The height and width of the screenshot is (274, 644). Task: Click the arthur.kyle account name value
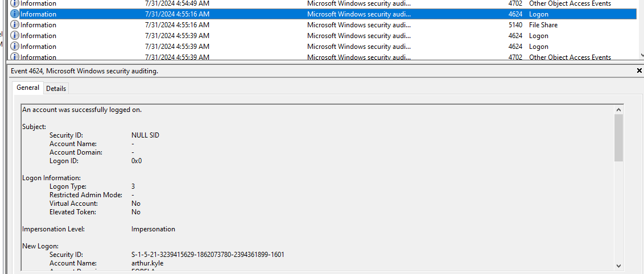click(147, 263)
